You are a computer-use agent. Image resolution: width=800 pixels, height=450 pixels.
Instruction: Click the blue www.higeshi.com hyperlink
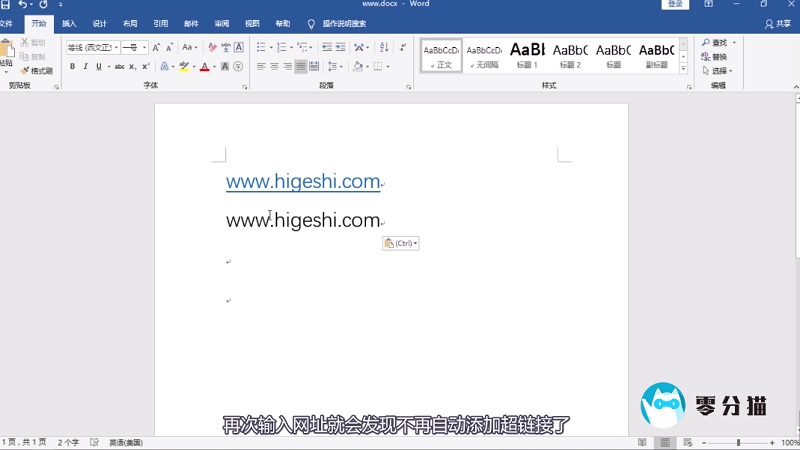pos(302,181)
